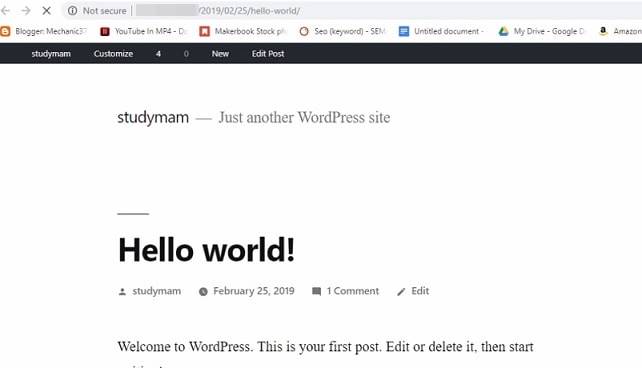Click the studymam site title link
Viewport: 642px width, 368px height.
[153, 117]
